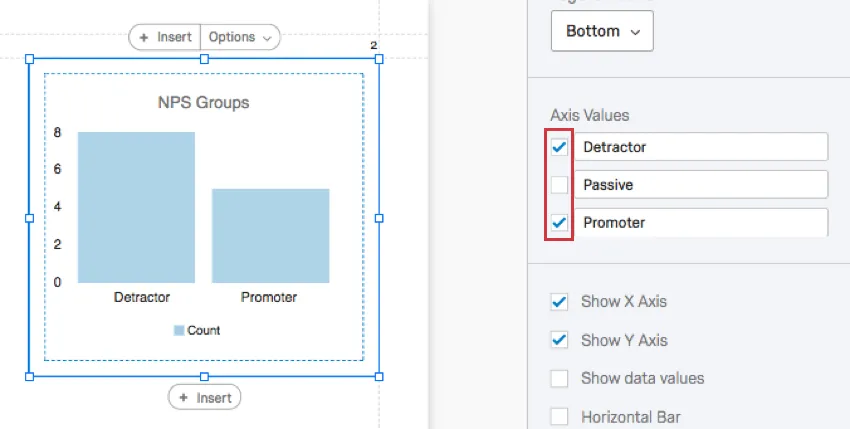Uncheck the Promoter axis value checkbox
The width and height of the screenshot is (850, 429).
[x=560, y=222]
